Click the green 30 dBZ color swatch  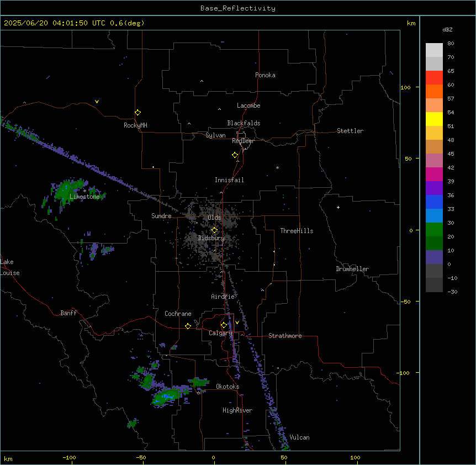point(434,230)
